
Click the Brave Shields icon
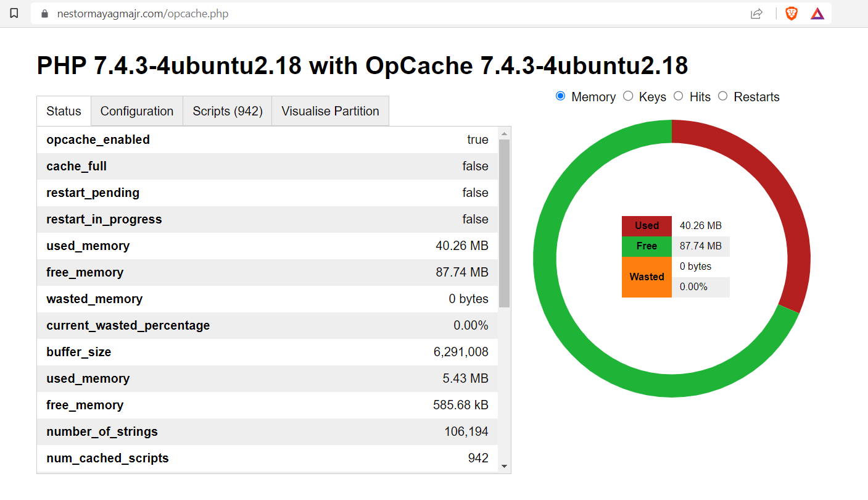click(790, 12)
